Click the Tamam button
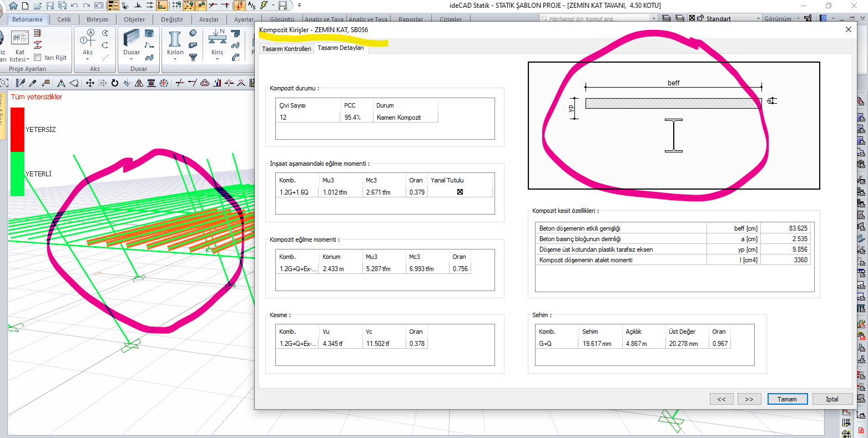The width and height of the screenshot is (868, 438). 787,399
